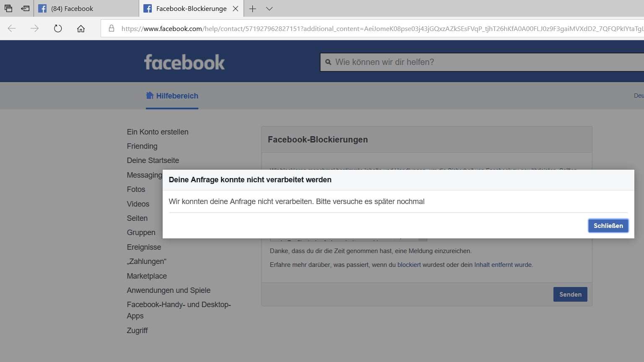The height and width of the screenshot is (362, 644).
Task: Open the Seiten help topic
Action: (137, 218)
